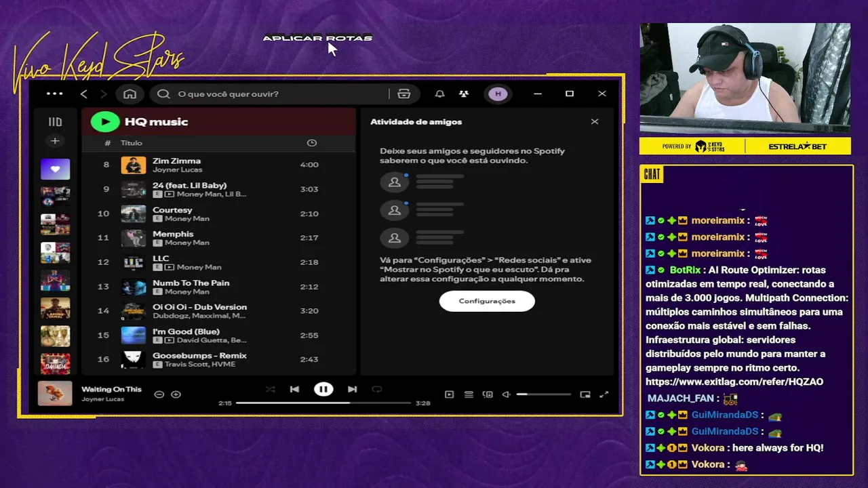Image resolution: width=868 pixels, height=488 pixels.
Task: Open the connect to a device icon
Action: (x=488, y=394)
